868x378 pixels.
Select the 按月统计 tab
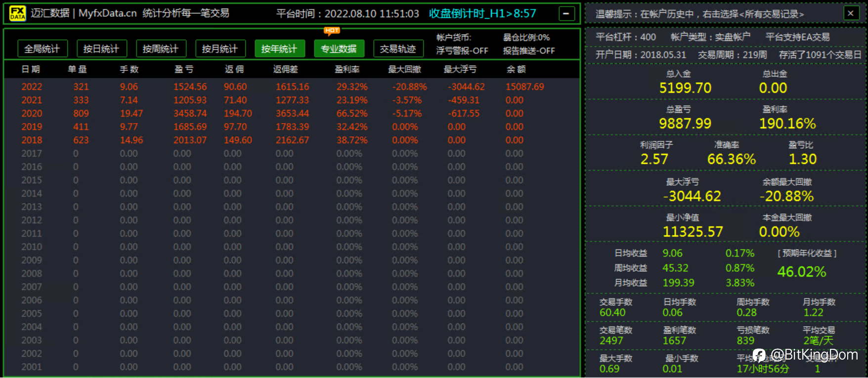(x=220, y=49)
